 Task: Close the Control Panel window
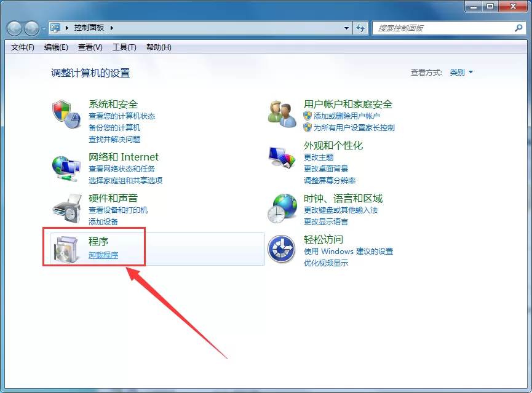pos(513,6)
